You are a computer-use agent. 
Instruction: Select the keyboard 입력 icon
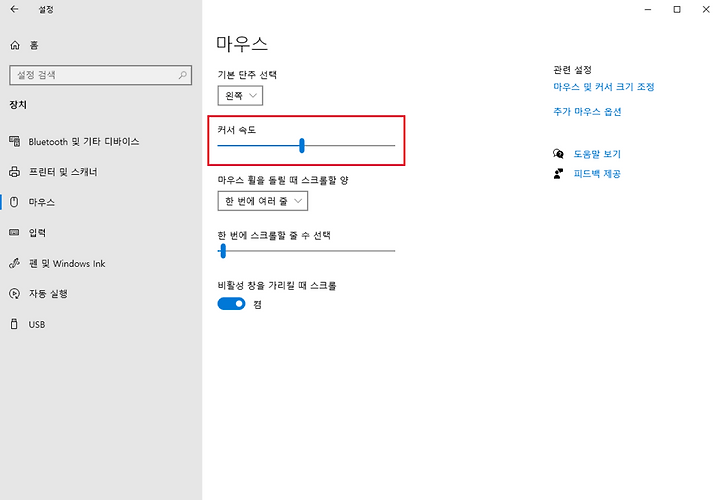point(14,232)
